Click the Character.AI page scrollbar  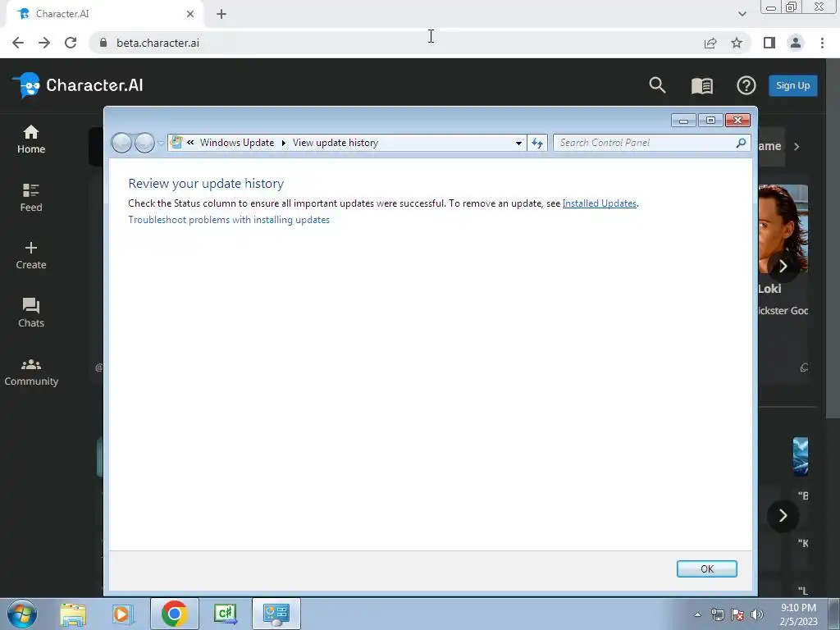pyautogui.click(x=833, y=239)
